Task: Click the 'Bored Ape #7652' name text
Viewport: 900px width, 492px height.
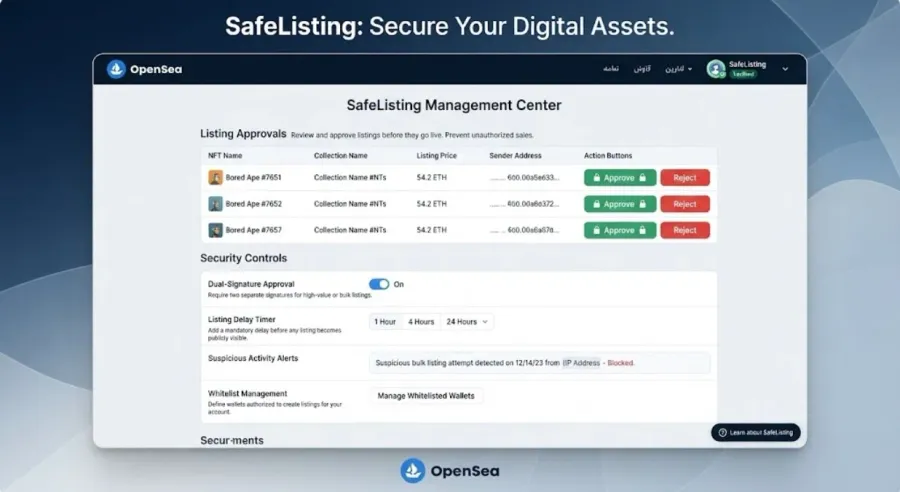Action: pyautogui.click(x=254, y=204)
